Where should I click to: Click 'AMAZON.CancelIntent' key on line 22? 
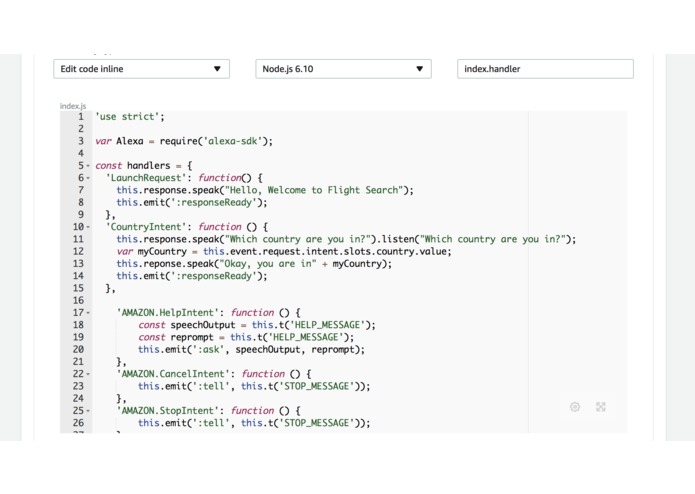[173, 373]
